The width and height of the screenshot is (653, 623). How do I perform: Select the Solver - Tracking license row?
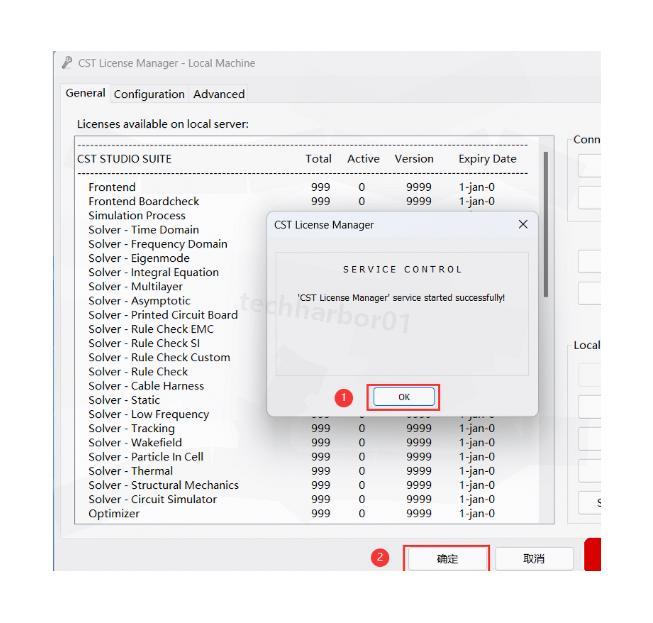pos(131,429)
